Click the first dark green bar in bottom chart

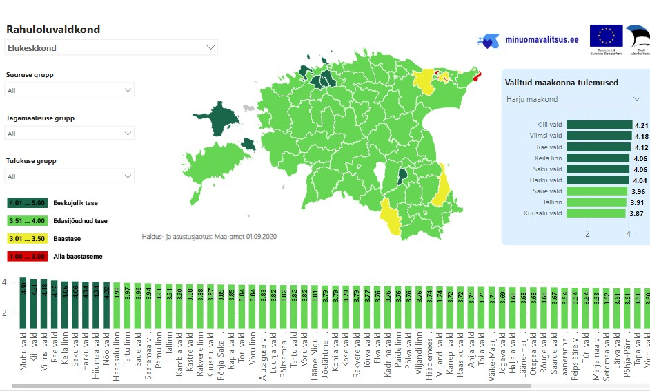(23, 303)
